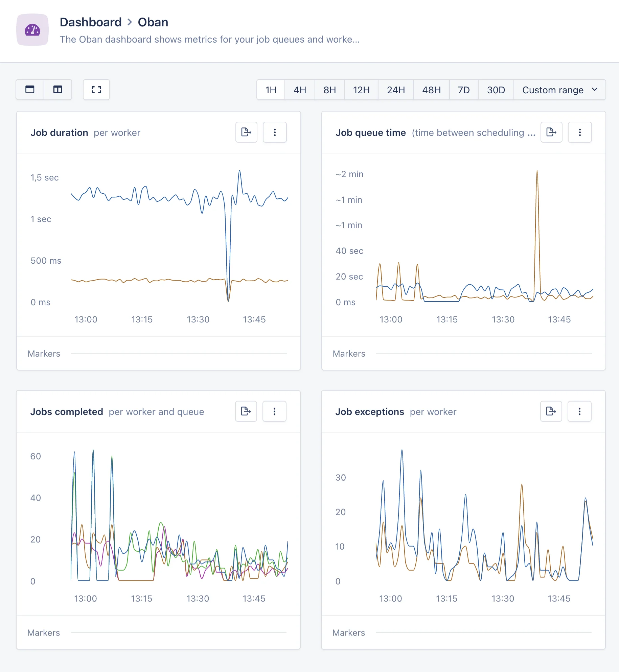This screenshot has width=619, height=672.
Task: Click the '40 sec' axis label
Action: pos(349,251)
